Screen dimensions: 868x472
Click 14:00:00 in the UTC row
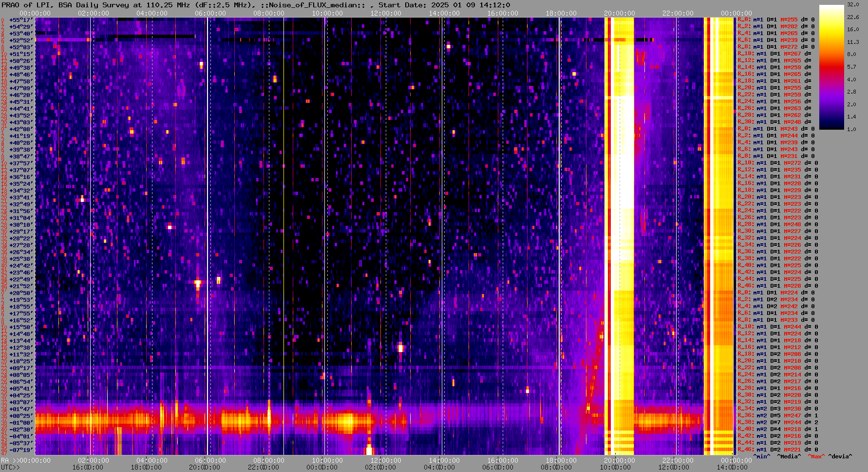(x=732, y=467)
